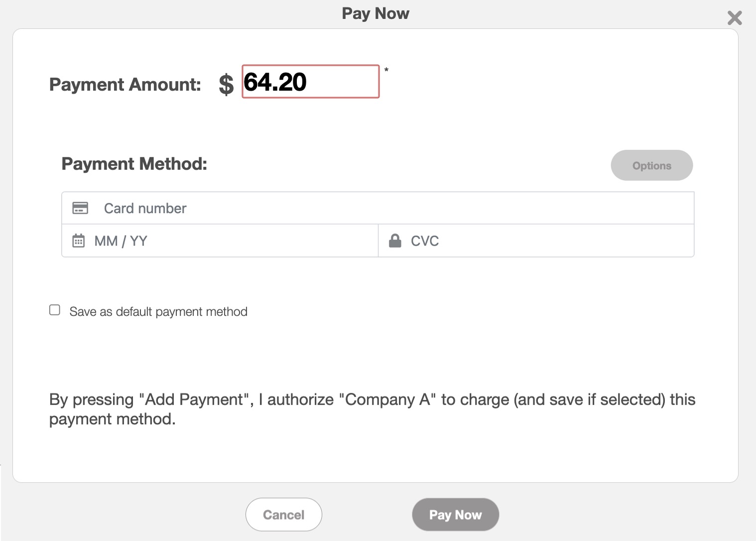Click the dollar sign symbol
This screenshot has width=756, height=541.
point(226,84)
